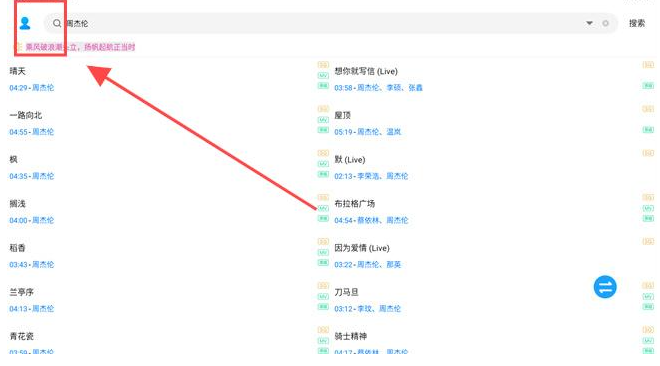This screenshot has height=366, width=660.
Task: Play 默 (Live)
Action: [350, 159]
